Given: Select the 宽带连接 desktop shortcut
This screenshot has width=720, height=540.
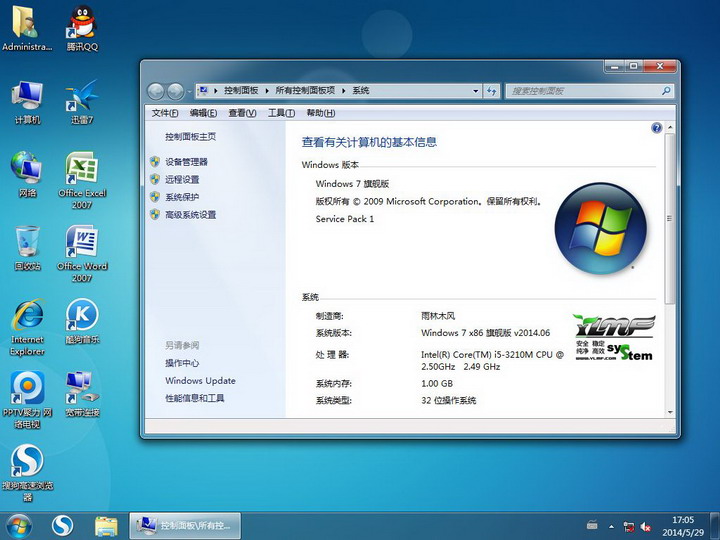Looking at the screenshot, I should click(x=82, y=394).
